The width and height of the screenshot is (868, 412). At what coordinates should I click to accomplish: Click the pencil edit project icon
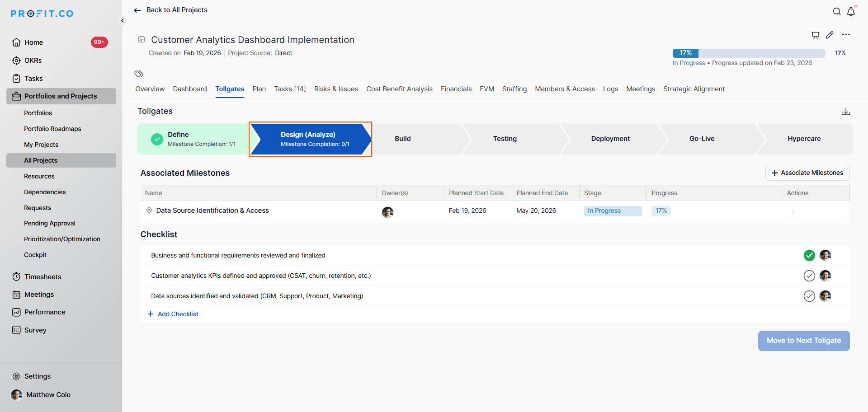tap(830, 35)
